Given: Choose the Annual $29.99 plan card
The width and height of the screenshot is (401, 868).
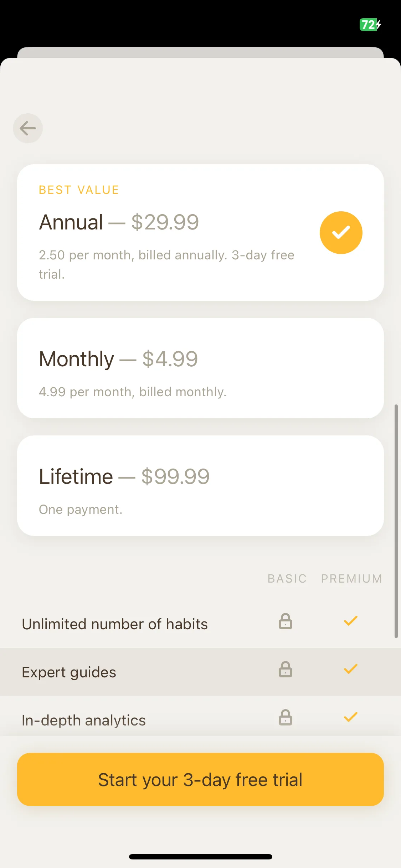Looking at the screenshot, I should pyautogui.click(x=200, y=232).
